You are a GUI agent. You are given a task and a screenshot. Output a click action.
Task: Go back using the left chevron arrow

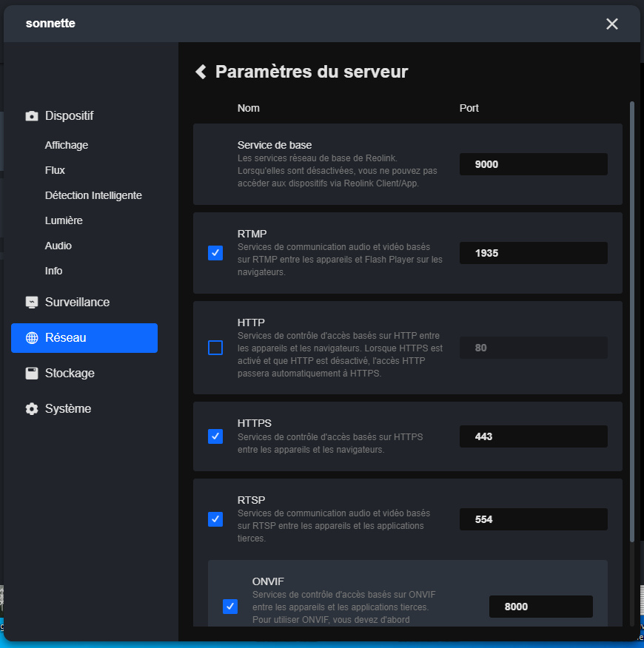click(x=201, y=72)
